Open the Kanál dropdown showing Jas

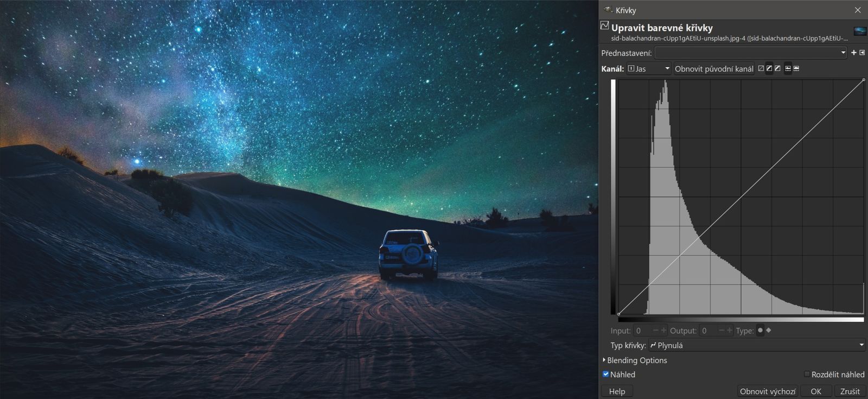(x=649, y=69)
